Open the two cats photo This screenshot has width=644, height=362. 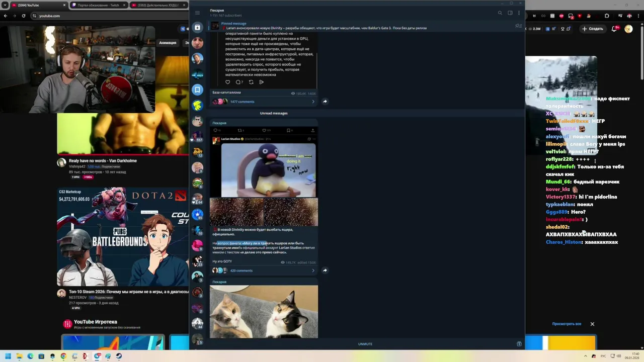point(264,312)
